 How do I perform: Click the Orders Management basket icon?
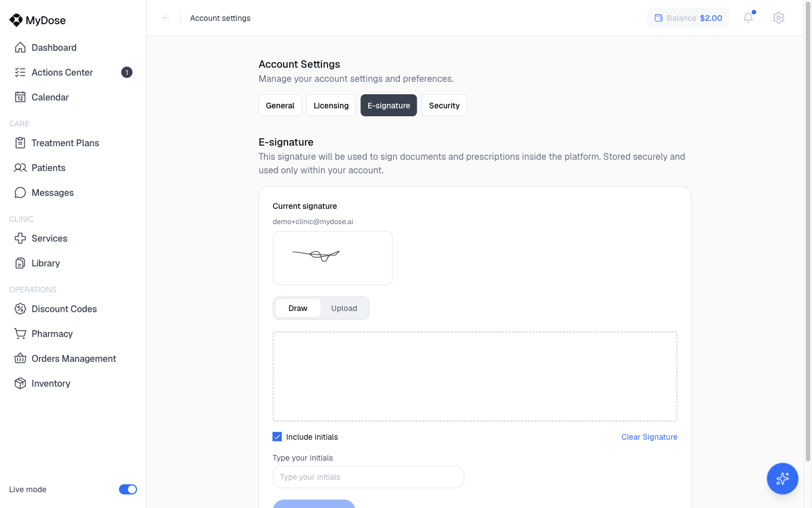[20, 358]
